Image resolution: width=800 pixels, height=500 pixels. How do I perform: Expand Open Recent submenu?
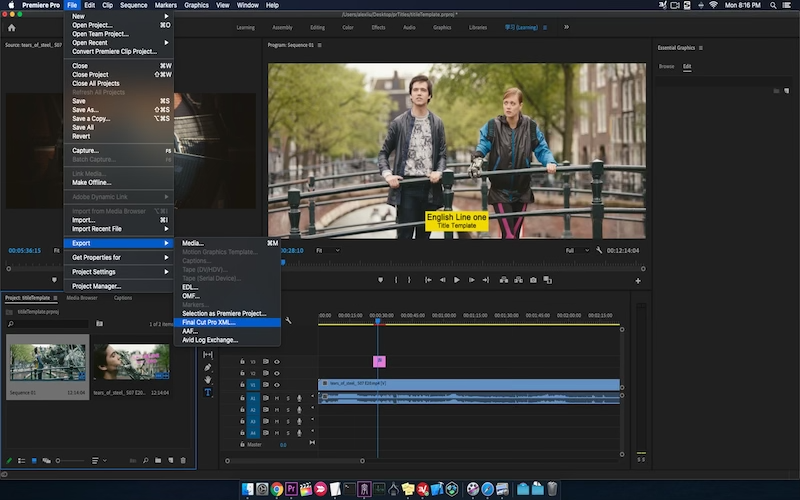[x=118, y=43]
